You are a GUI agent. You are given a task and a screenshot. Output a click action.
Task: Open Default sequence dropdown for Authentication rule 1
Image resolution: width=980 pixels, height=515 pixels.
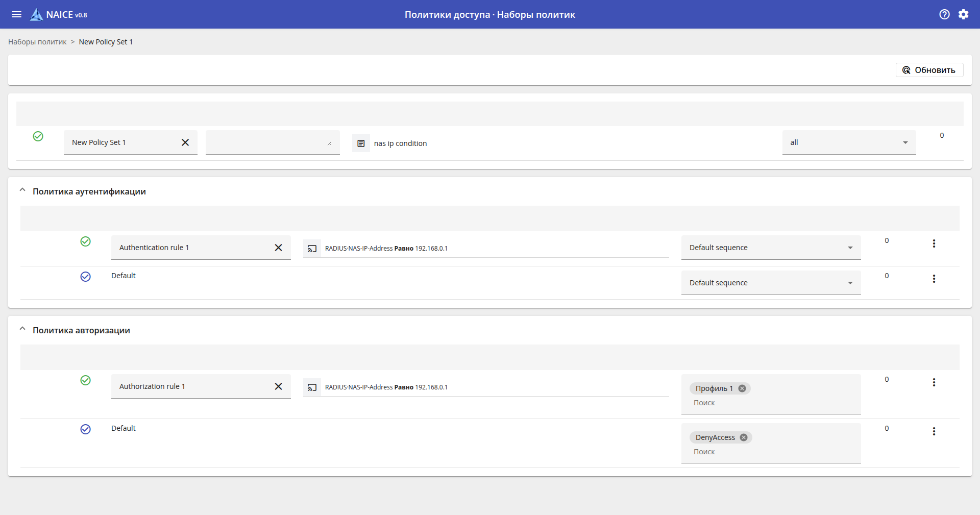[771, 248]
